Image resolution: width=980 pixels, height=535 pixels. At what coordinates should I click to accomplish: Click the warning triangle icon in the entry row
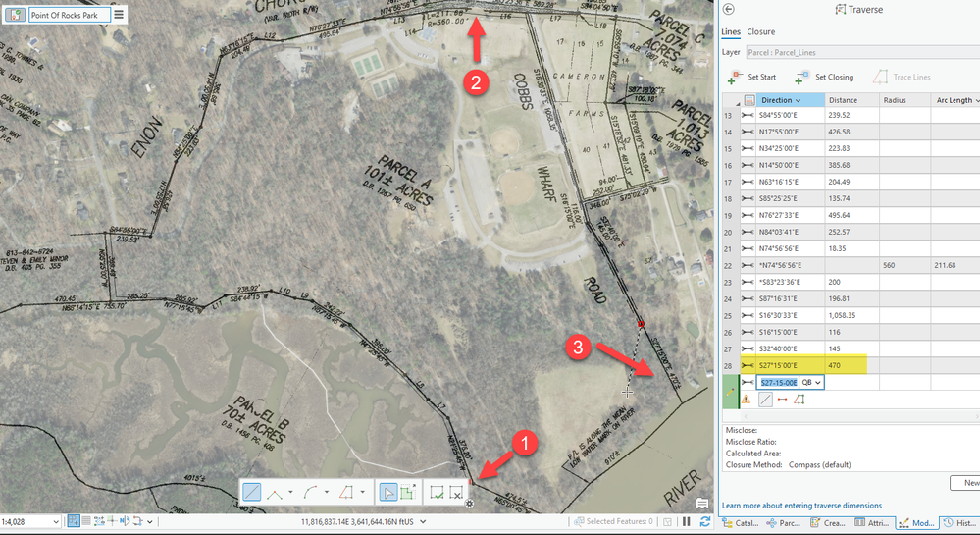[x=746, y=400]
